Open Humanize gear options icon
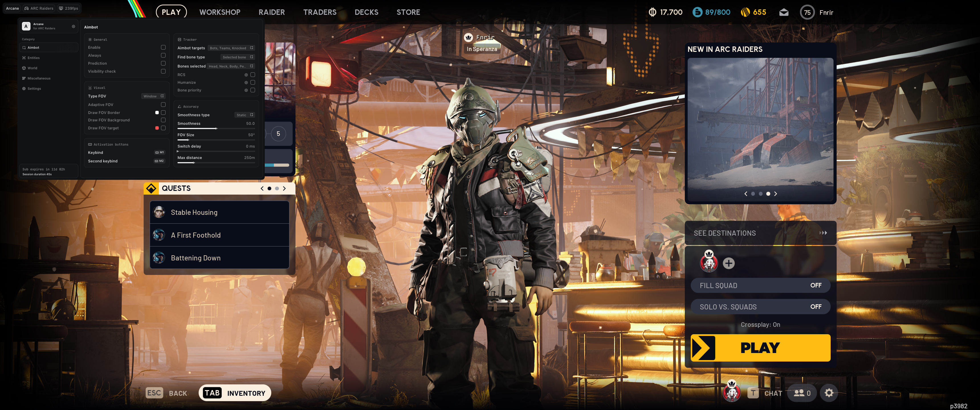This screenshot has width=980, height=410. tap(246, 83)
